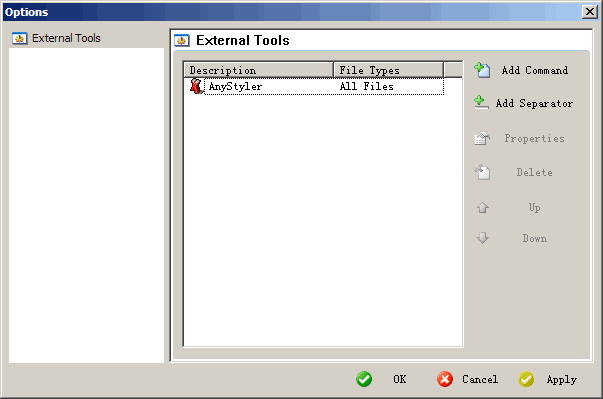Select External Tools in the left tree
The width and height of the screenshot is (603, 399).
click(x=66, y=38)
